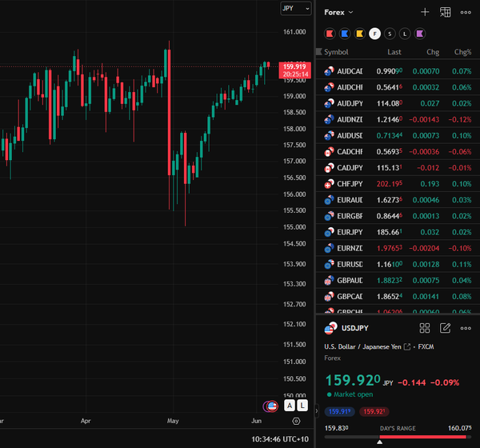Click the 10:34:46 UTC+10 timezone button

coord(280,439)
